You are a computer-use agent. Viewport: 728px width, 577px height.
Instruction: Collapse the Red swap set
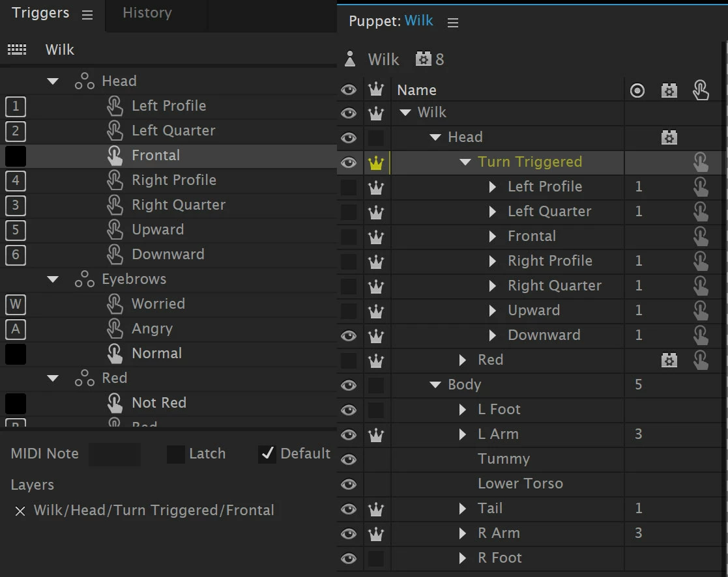[x=53, y=378]
